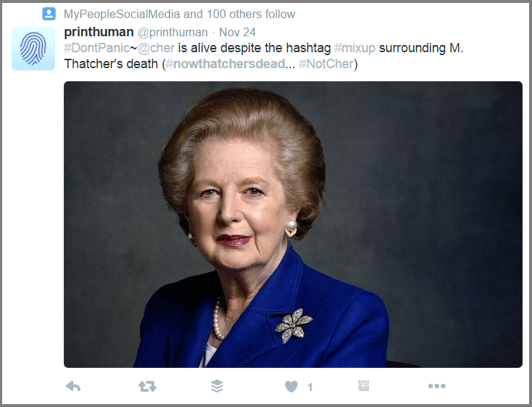Open the #nowthatchersdead hashtag

coord(225,64)
